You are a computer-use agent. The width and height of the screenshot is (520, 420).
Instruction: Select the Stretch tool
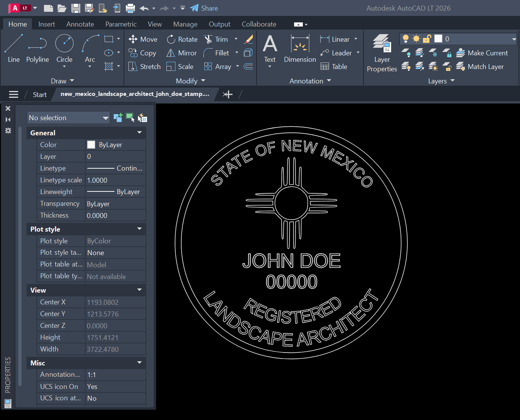(x=144, y=66)
